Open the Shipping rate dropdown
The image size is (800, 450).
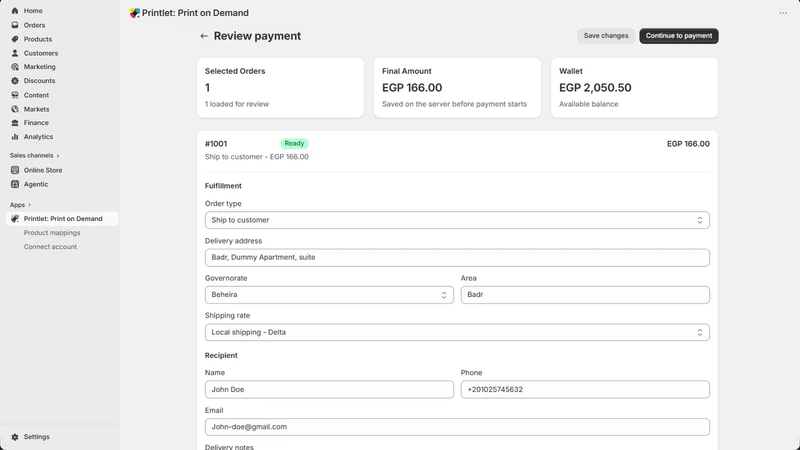[x=457, y=332]
